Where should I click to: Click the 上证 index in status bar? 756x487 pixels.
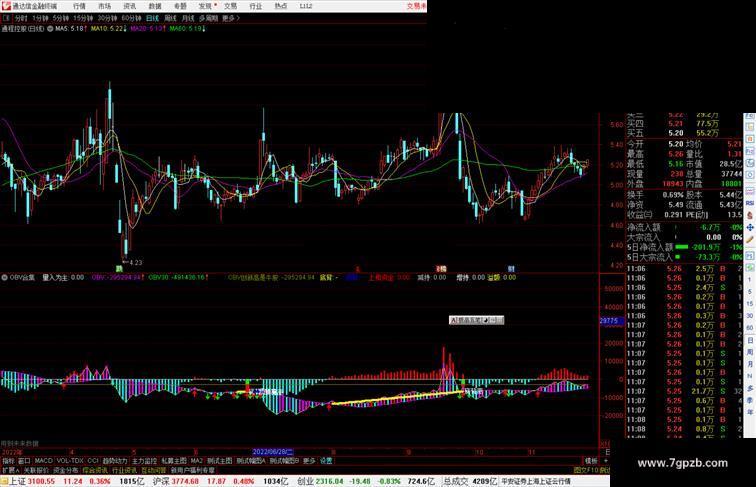(x=18, y=481)
